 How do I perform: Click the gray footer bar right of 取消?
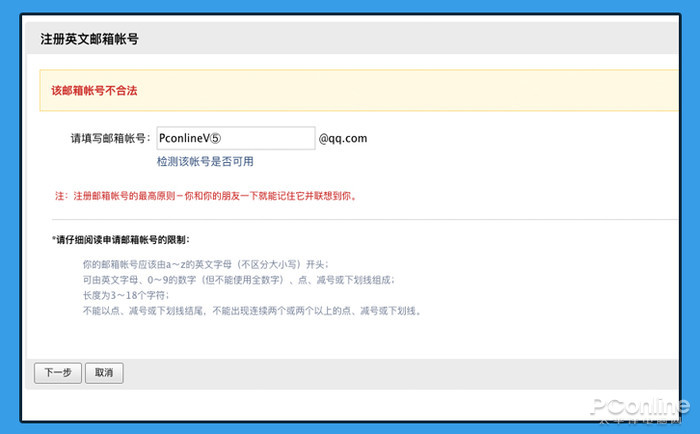400,372
